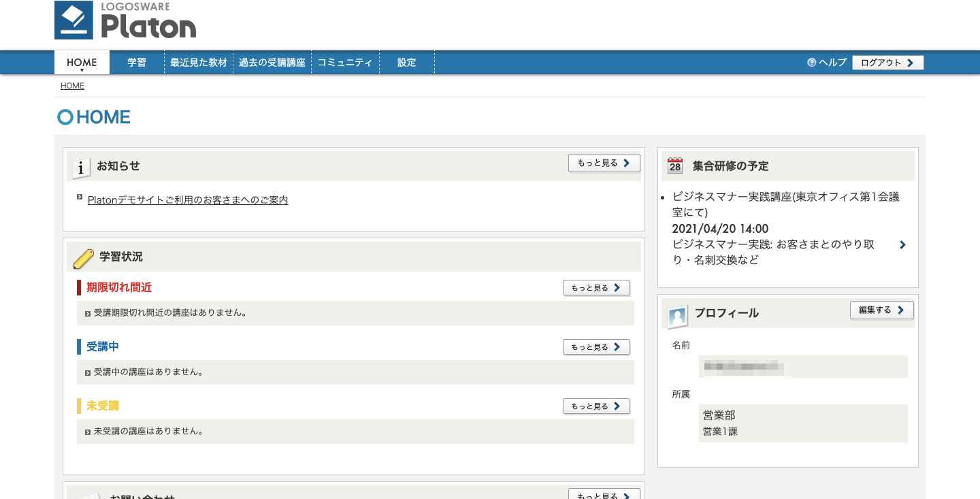Image resolution: width=980 pixels, height=499 pixels.
Task: Open the 過去の受講講座 tab
Action: 272,62
